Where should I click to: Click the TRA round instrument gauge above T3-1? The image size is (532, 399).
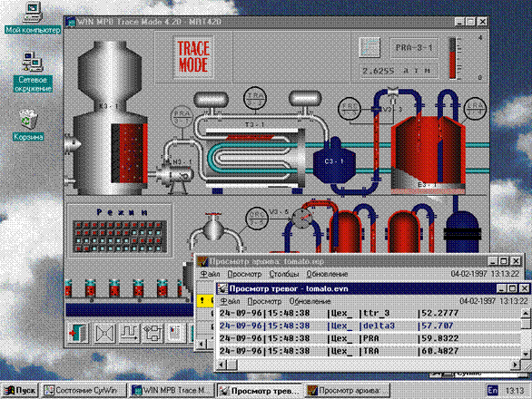(x=255, y=99)
